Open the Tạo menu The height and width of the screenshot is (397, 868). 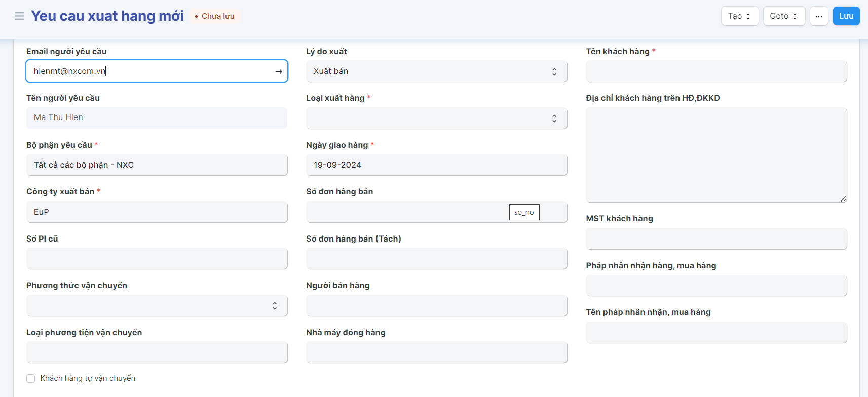739,16
